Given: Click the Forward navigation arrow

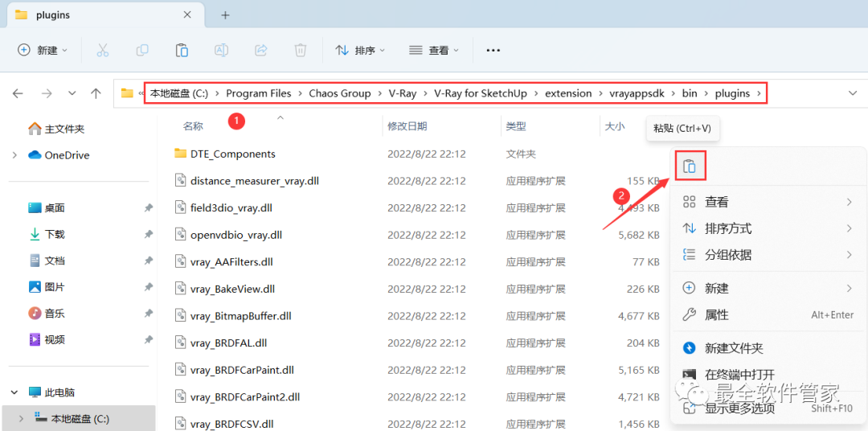Looking at the screenshot, I should (47, 93).
